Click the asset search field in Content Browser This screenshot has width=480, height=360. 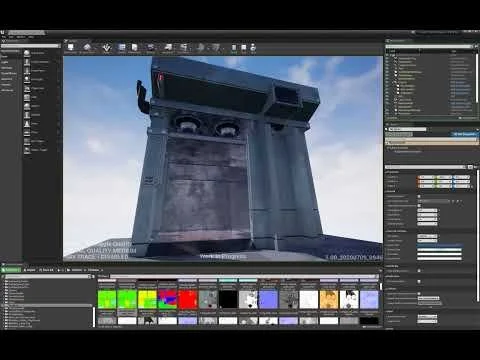(x=244, y=276)
